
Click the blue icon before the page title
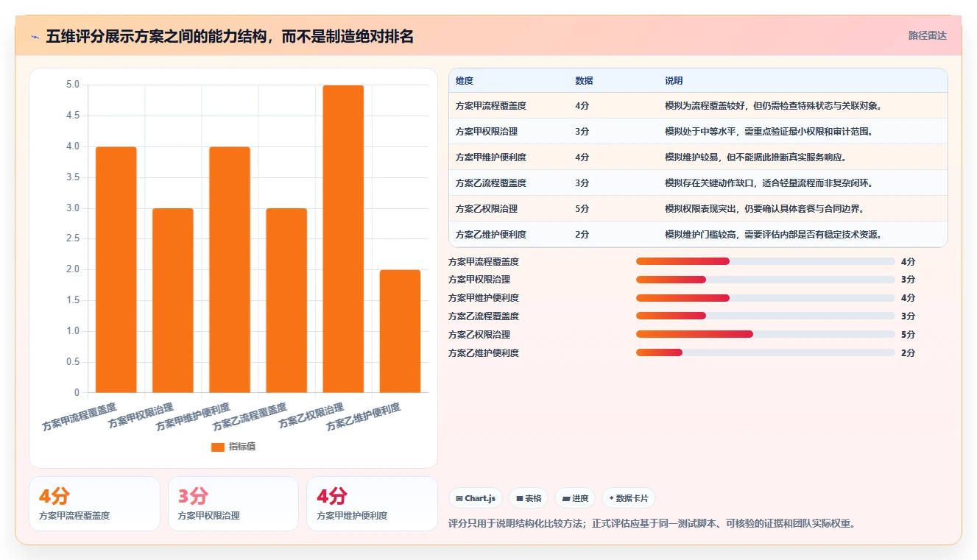[x=35, y=37]
